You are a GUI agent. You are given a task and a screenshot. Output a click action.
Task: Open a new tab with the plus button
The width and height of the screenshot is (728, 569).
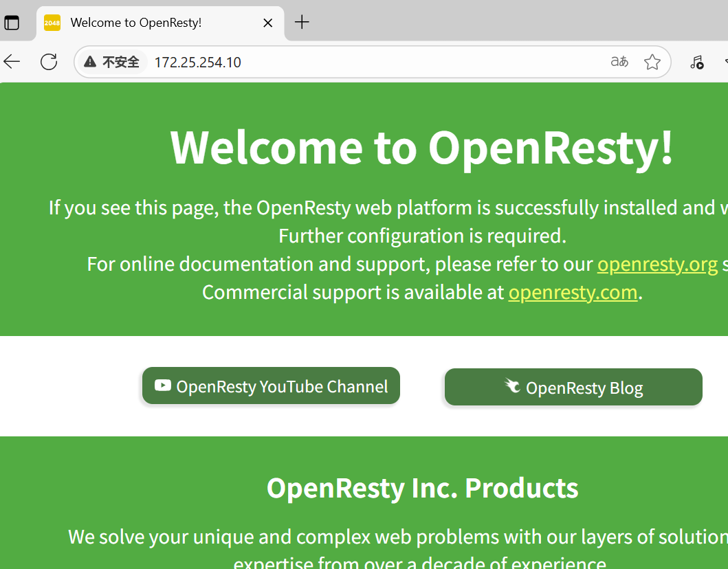302,22
